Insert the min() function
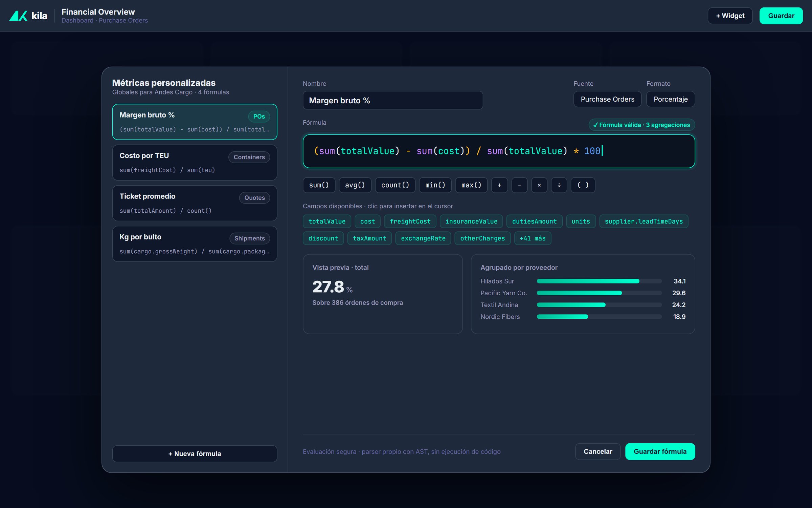 [435, 185]
